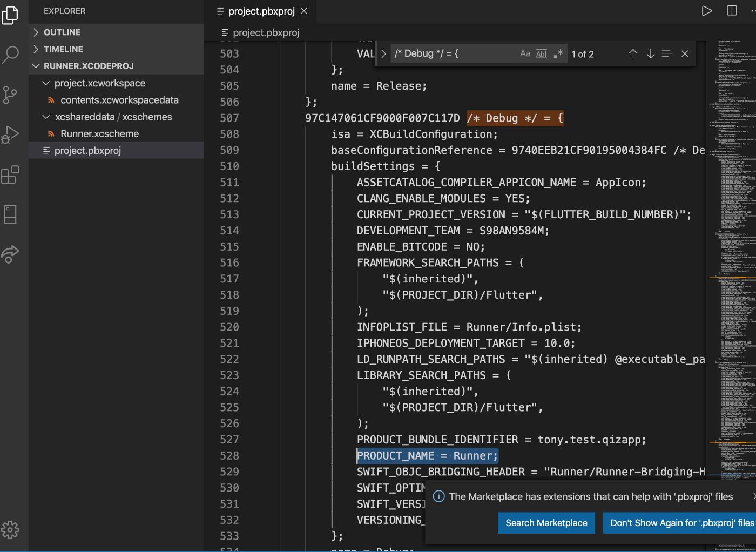Click the Manage gear icon

[x=10, y=530]
